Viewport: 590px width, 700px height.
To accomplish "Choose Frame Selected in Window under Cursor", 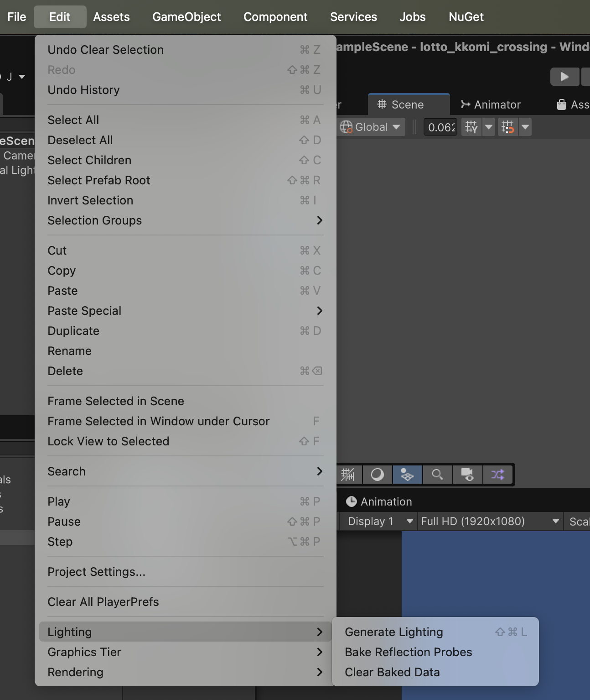I will coord(185,421).
